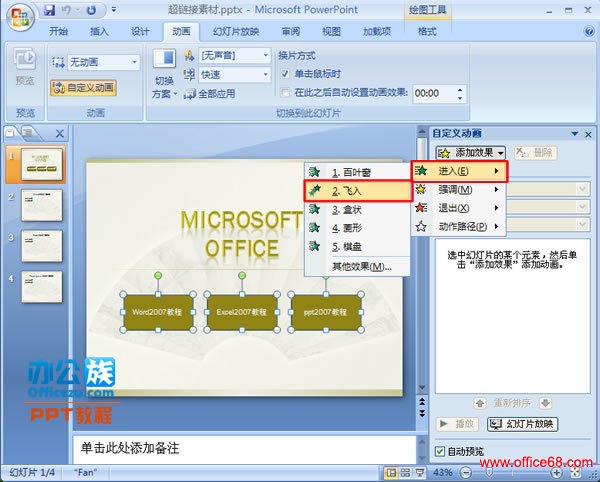Select slide 4 thumbnail
The height and width of the screenshot is (482, 600).
pyautogui.click(x=42, y=287)
